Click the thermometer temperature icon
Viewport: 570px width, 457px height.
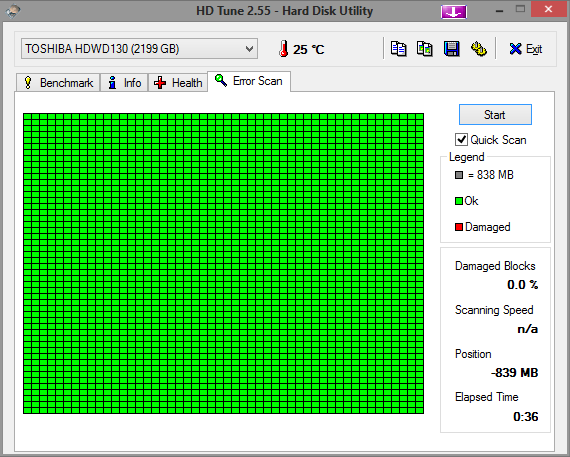pos(284,49)
